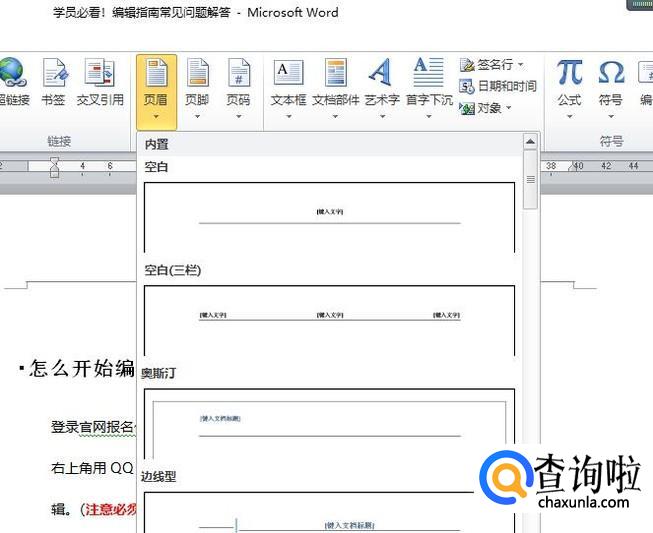Click the 对象 object icon
653x533 pixels.
[467, 109]
